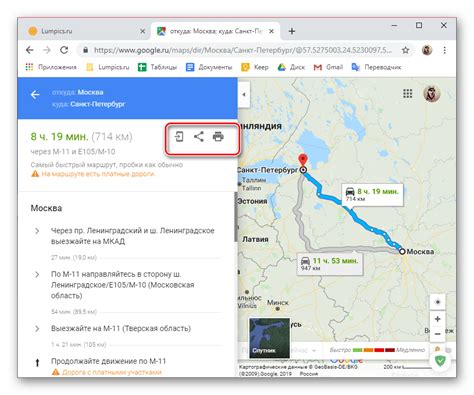Image resolution: width=474 pixels, height=395 pixels.
Task: Open the Google account avatar on the map
Action: point(432,94)
